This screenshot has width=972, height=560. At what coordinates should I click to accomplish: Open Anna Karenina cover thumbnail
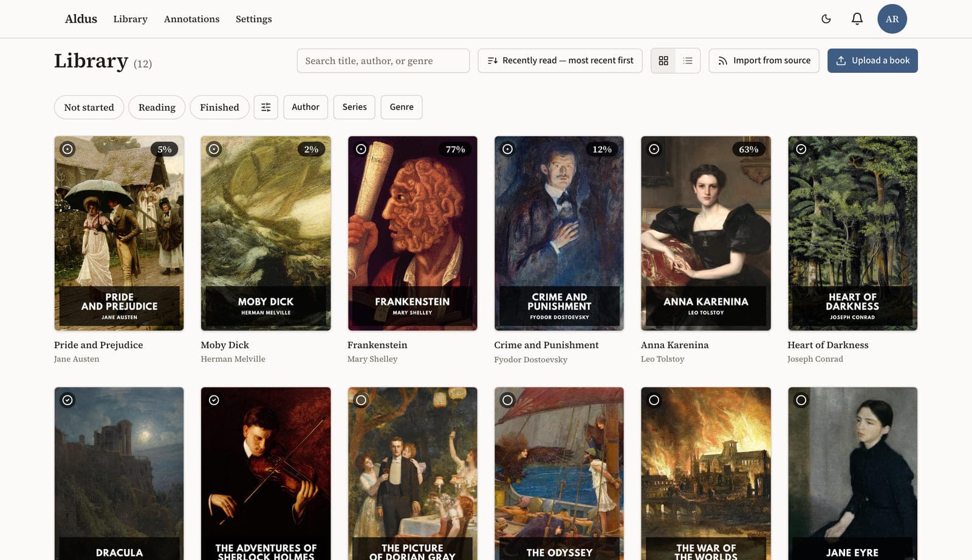tap(706, 233)
